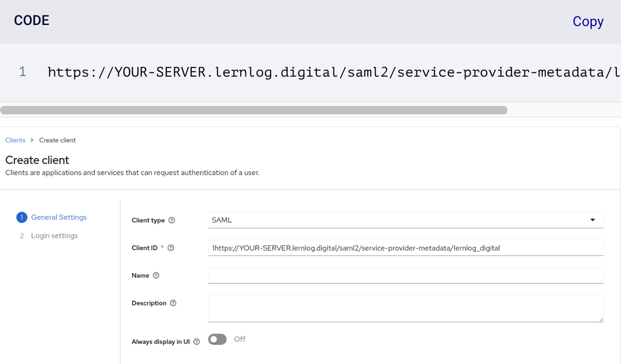Click help icon for Always display in UI
The height and width of the screenshot is (364, 621).
(x=197, y=342)
